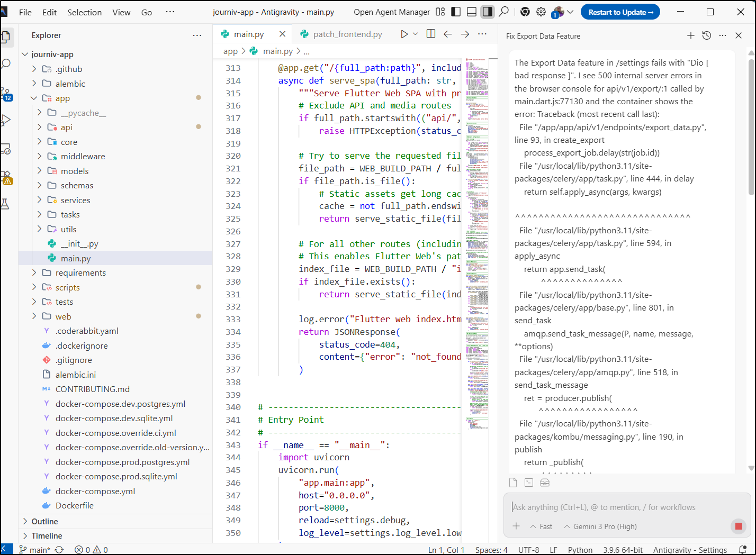This screenshot has width=756, height=555.
Task: Open the notifications bell in status bar
Action: [x=742, y=550]
